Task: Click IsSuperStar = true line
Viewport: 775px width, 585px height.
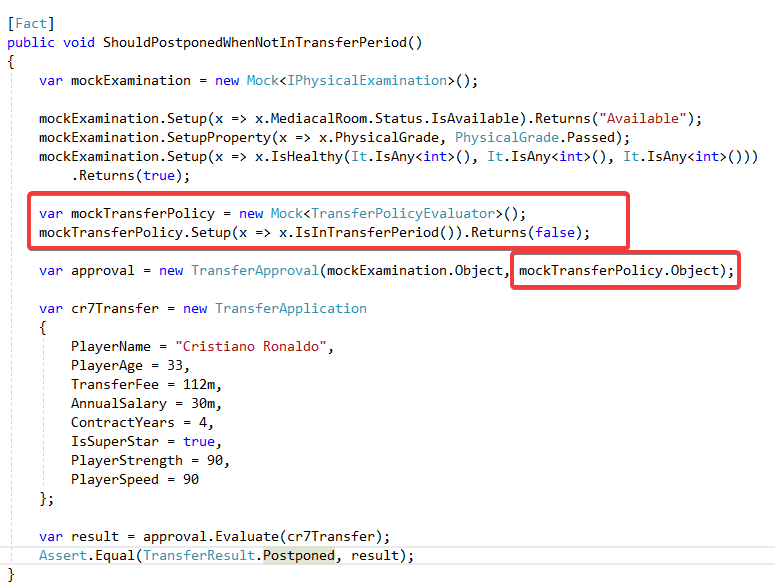Action: point(146,441)
